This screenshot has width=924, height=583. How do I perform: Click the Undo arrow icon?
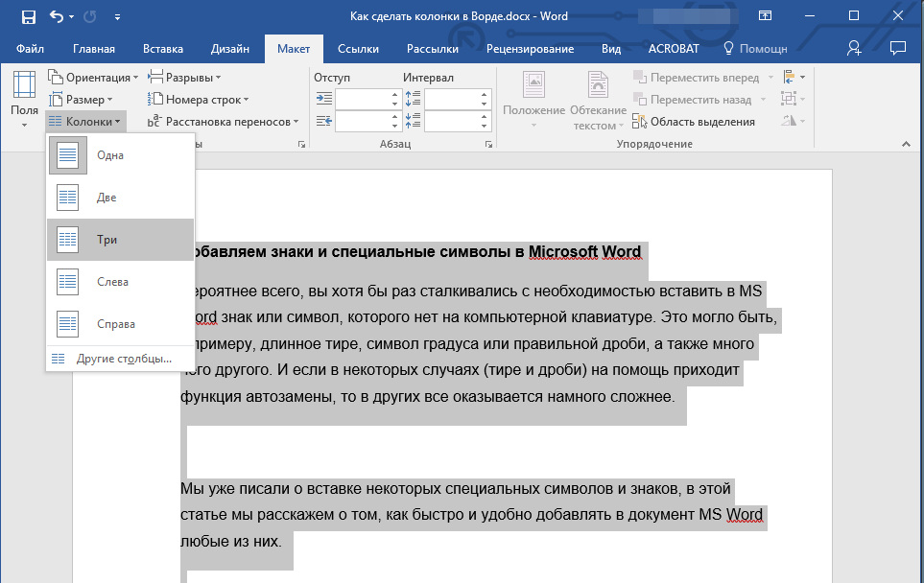57,16
